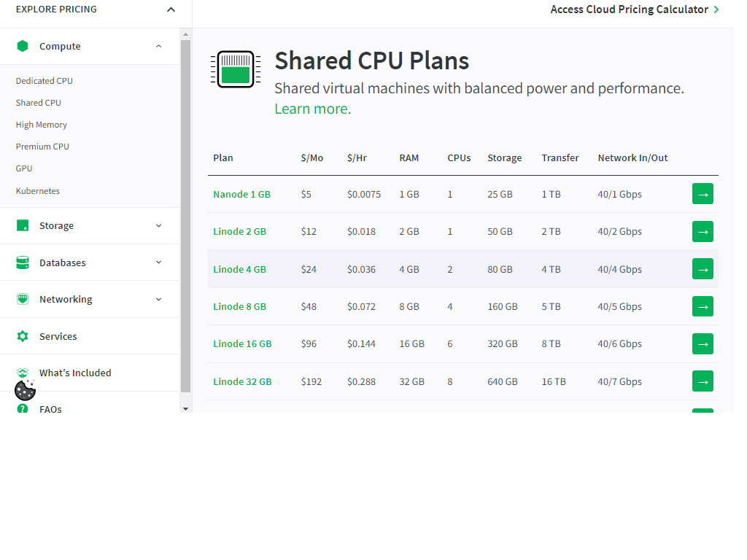The width and height of the screenshot is (747, 560).
Task: Click the 640 GB storage cell
Action: coord(503,382)
